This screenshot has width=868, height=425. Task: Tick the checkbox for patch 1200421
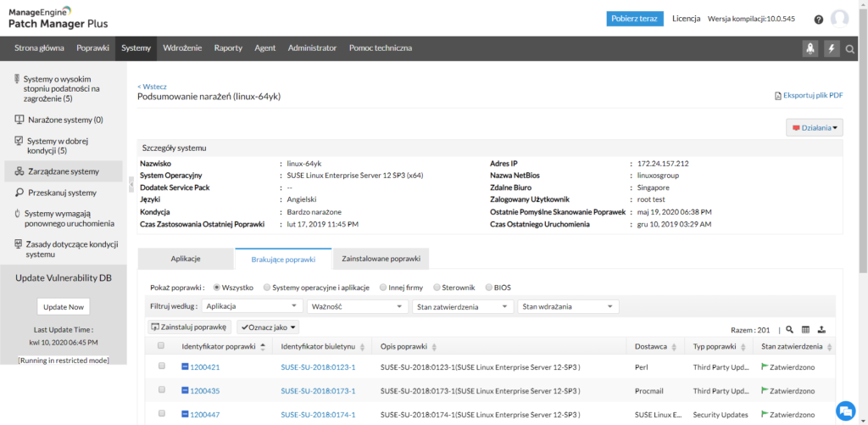161,366
